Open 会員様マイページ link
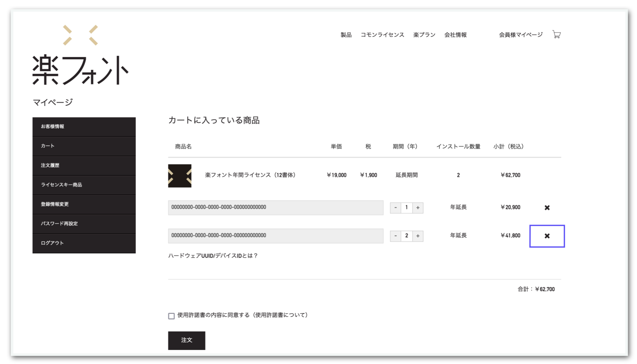637x364 pixels. [520, 35]
